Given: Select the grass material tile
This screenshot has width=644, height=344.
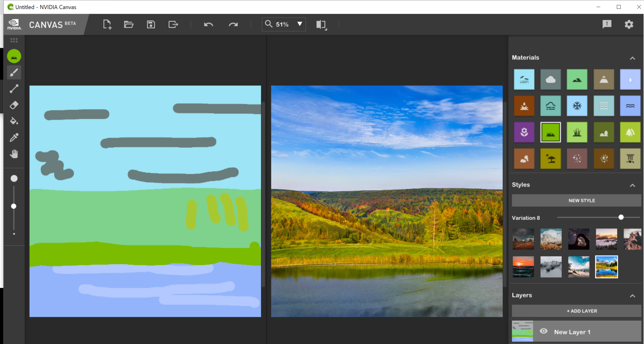Looking at the screenshot, I should [551, 132].
